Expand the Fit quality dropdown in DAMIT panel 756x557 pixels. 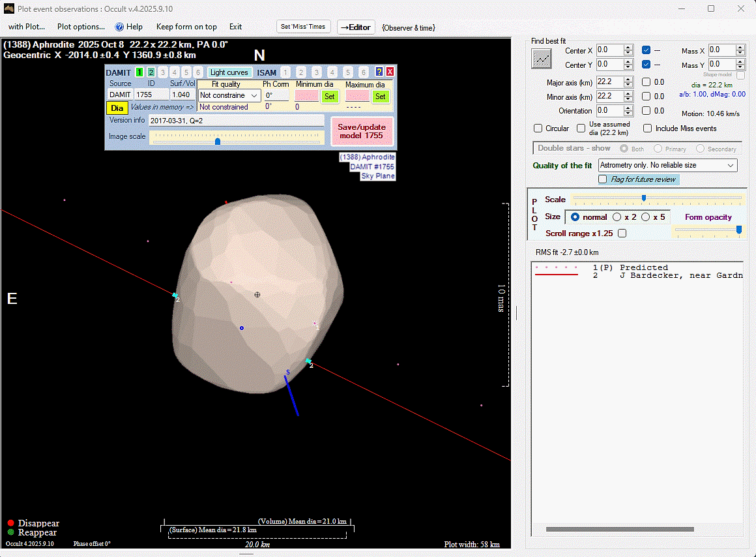[254, 96]
